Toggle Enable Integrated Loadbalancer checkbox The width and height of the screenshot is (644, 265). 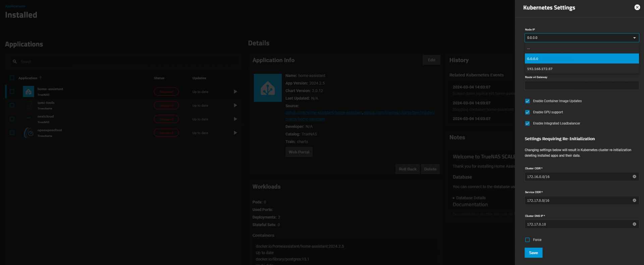pos(527,123)
